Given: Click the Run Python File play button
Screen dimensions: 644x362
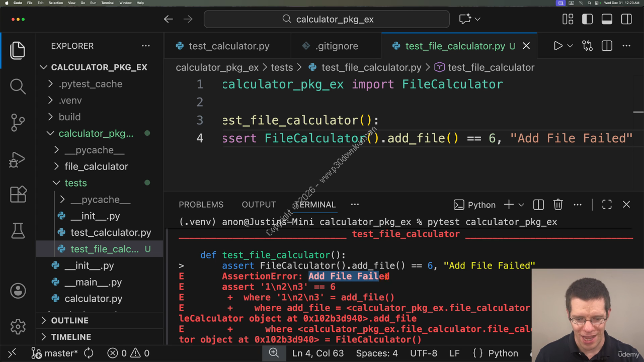Looking at the screenshot, I should (x=558, y=46).
